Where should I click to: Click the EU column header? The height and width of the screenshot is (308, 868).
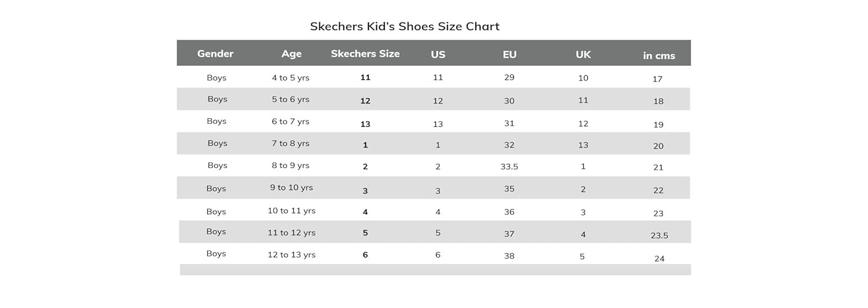(x=509, y=54)
